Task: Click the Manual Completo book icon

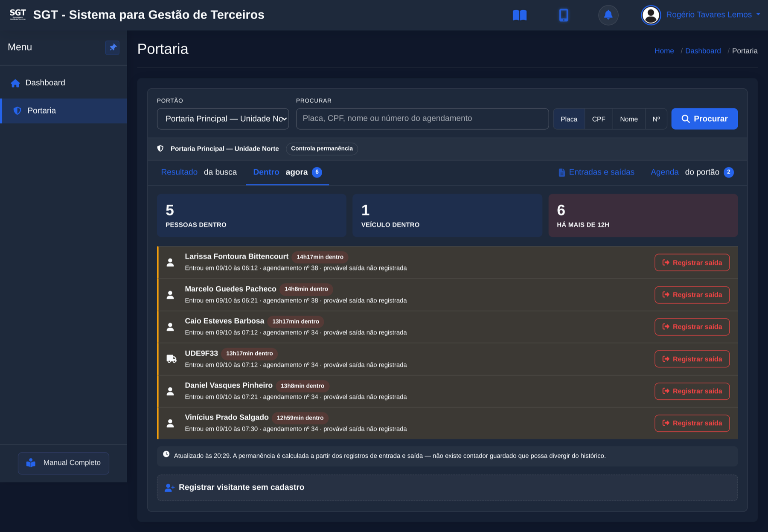Action: pyautogui.click(x=31, y=463)
